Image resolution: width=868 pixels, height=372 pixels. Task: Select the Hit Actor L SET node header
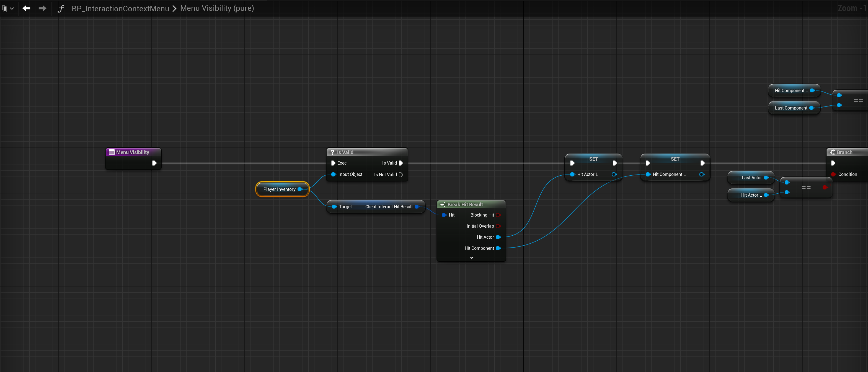(593, 159)
